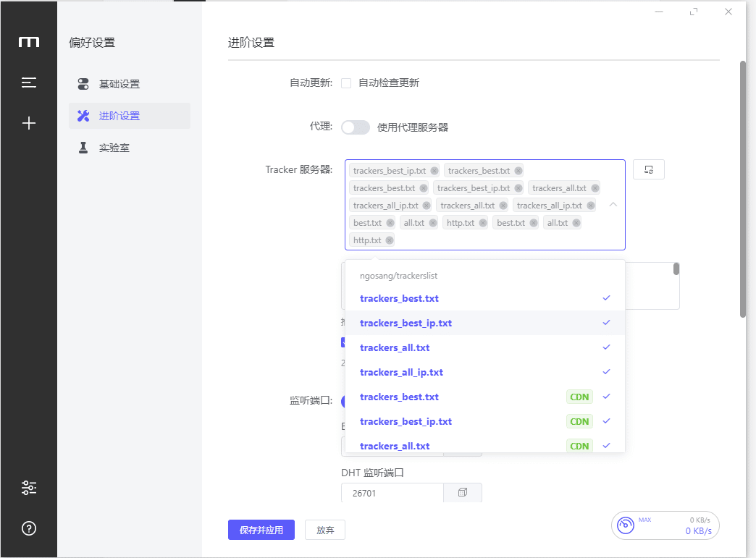Click the 自动更新 label

pos(311,83)
